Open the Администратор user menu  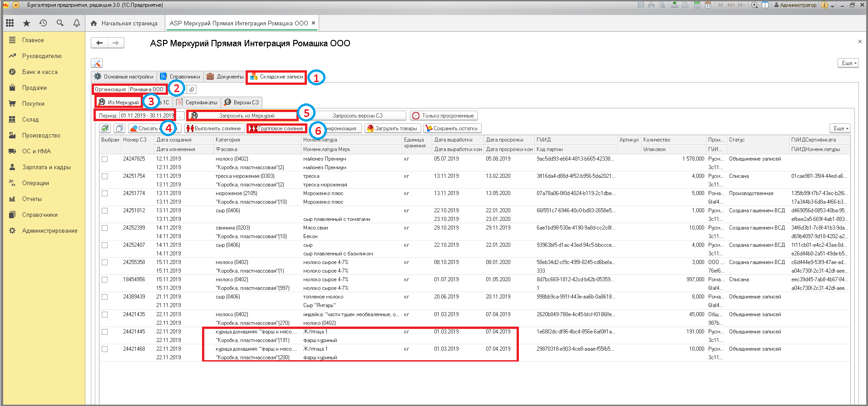point(795,5)
